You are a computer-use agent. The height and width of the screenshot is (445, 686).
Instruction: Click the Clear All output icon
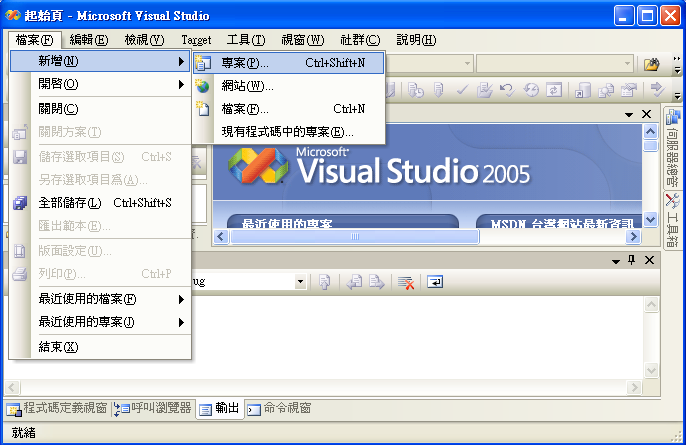(x=406, y=282)
